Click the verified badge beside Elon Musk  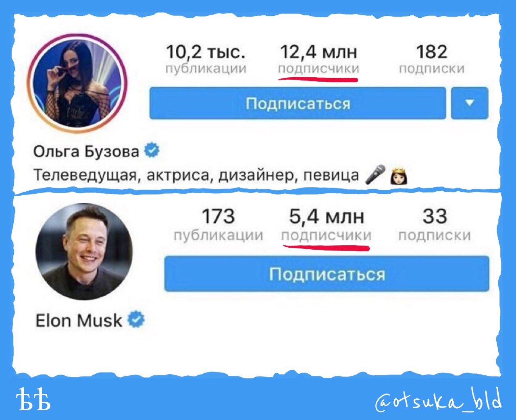136,320
